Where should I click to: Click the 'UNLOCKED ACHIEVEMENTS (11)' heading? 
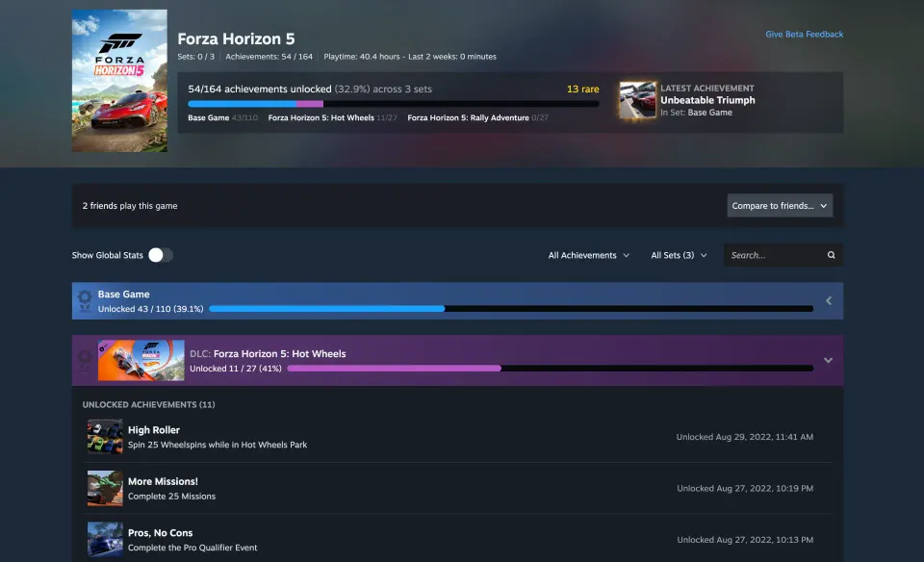click(148, 405)
